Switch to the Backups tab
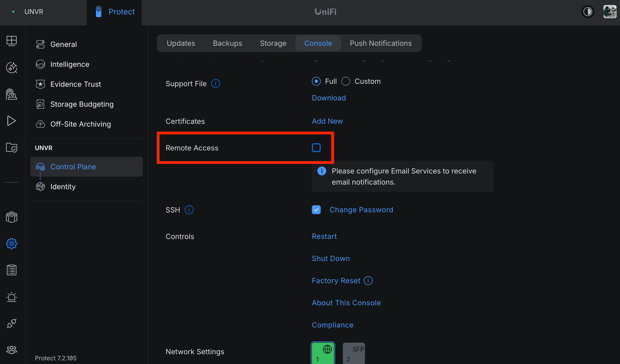The width and height of the screenshot is (620, 364). click(x=228, y=43)
